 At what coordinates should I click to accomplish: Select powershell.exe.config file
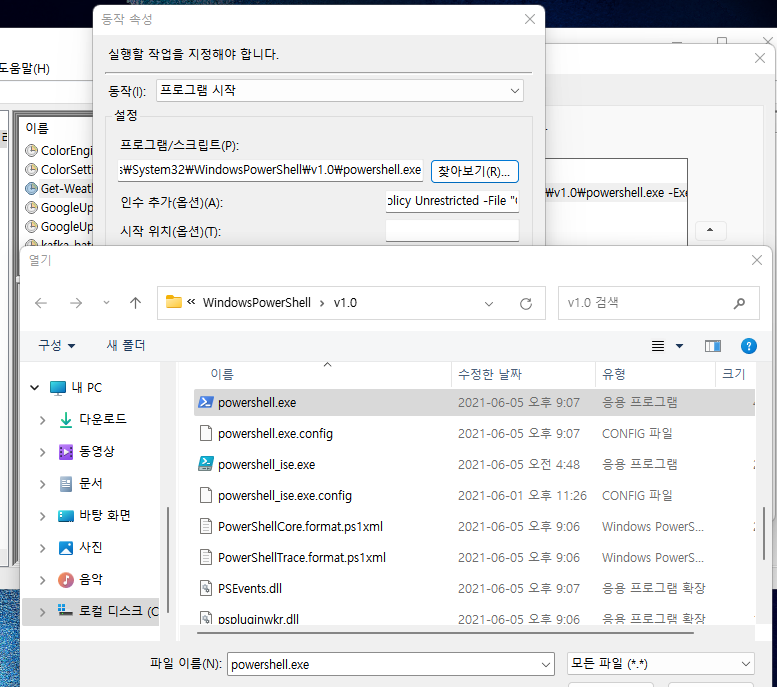coord(474,434)
